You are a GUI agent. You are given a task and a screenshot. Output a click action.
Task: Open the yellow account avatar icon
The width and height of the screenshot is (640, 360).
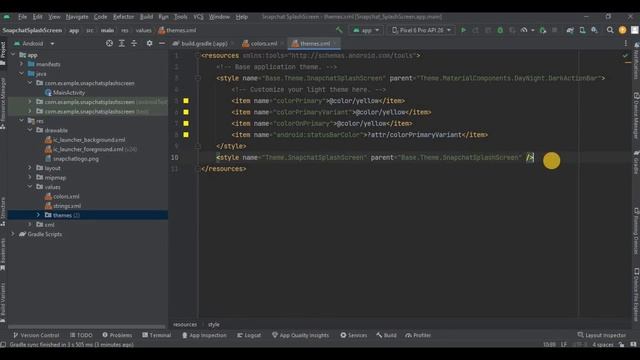622,30
